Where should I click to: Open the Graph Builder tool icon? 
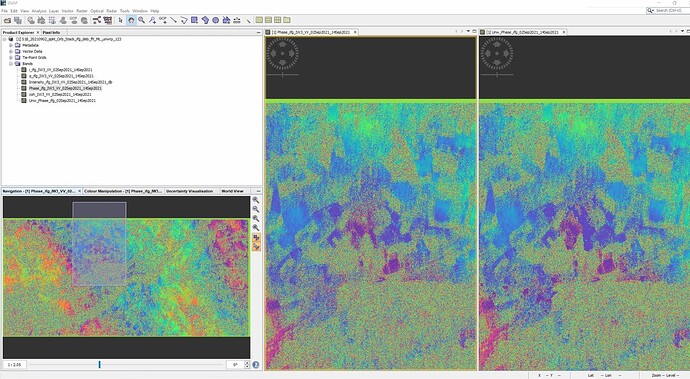(97, 20)
